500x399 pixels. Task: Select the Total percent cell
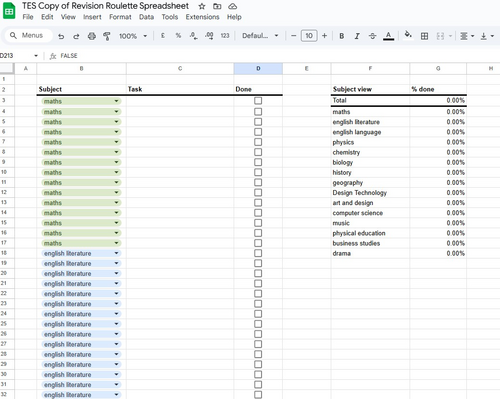(438, 100)
